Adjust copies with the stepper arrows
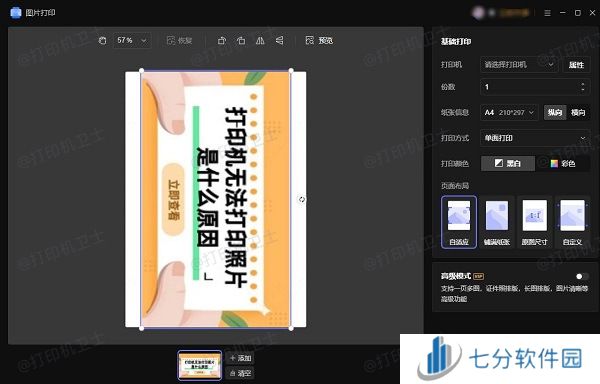The height and width of the screenshot is (384, 600). click(583, 87)
